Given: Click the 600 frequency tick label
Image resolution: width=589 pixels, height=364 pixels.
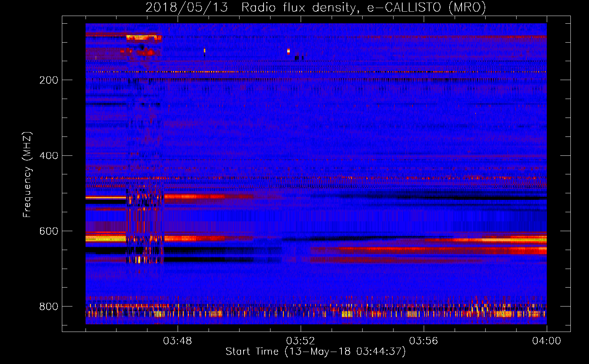Looking at the screenshot, I should pyautogui.click(x=49, y=232).
